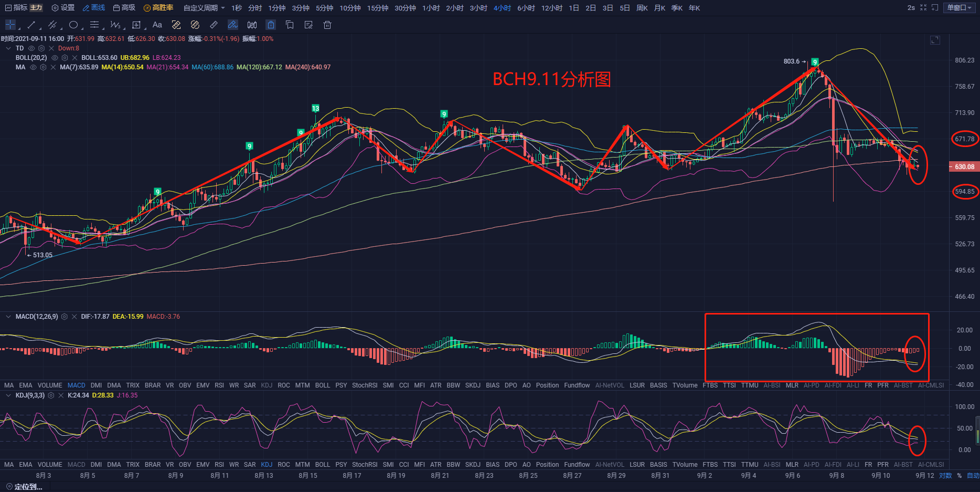Delete drawings with the trash icon

click(x=327, y=25)
